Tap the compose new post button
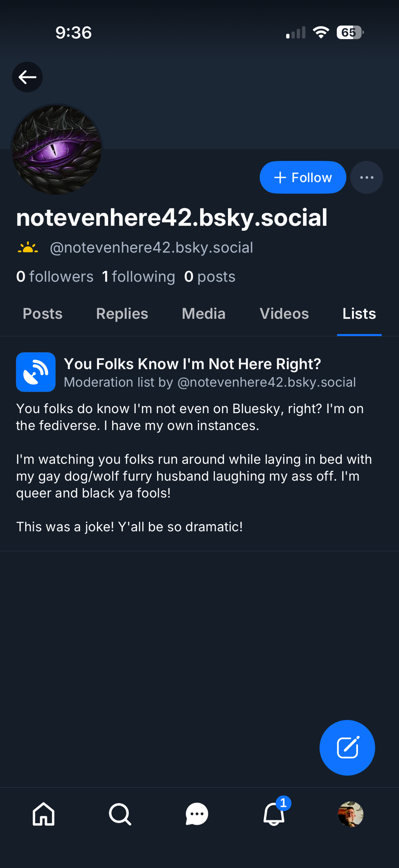The height and width of the screenshot is (868, 399). tap(347, 748)
